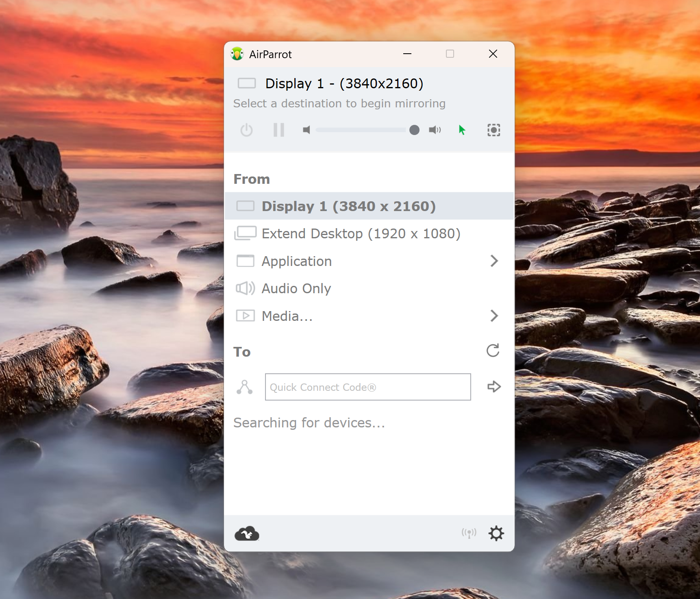Click the screen region capture icon
The image size is (700, 599).
[494, 130]
